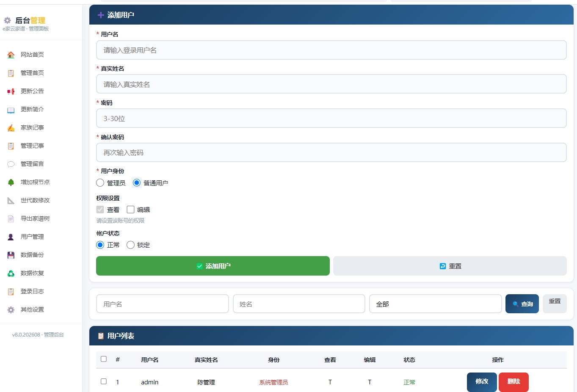Click the gear icon next to 后台管理 logo
Screen dimensions: 577x392
(x=7, y=20)
